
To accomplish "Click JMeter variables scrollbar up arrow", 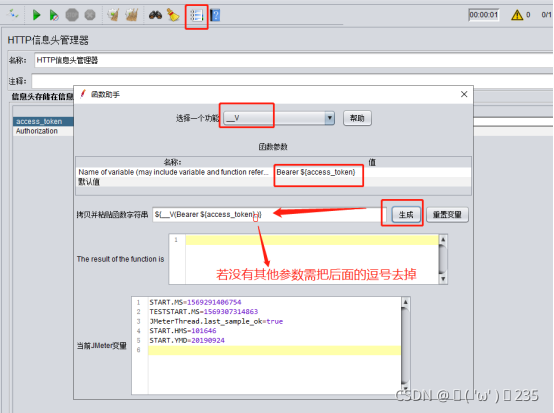I will tap(406, 302).
